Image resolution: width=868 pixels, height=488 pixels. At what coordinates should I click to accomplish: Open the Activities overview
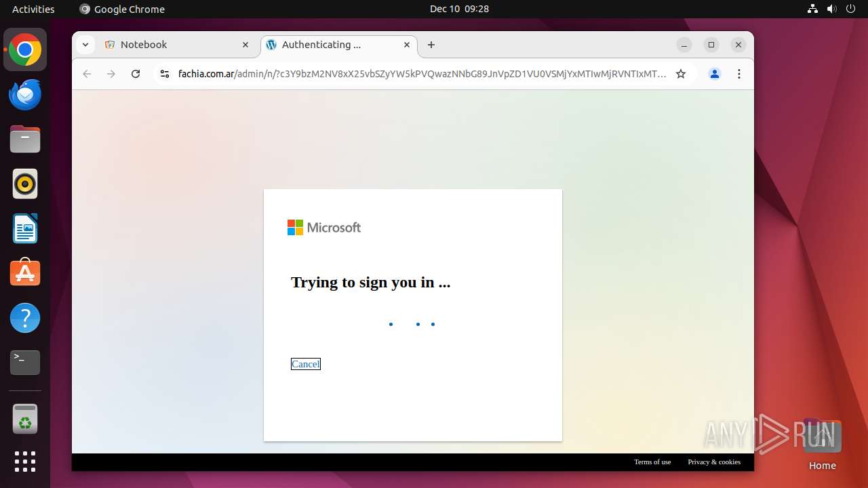click(x=33, y=9)
